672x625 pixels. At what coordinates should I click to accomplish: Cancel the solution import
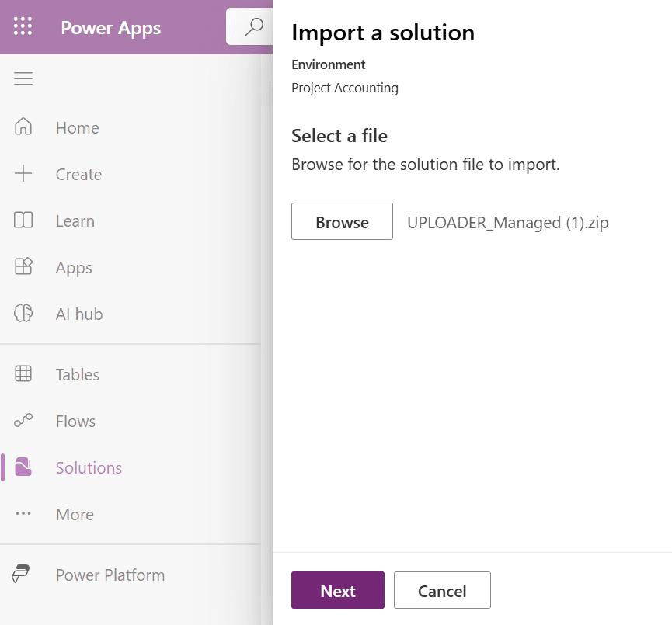click(442, 591)
